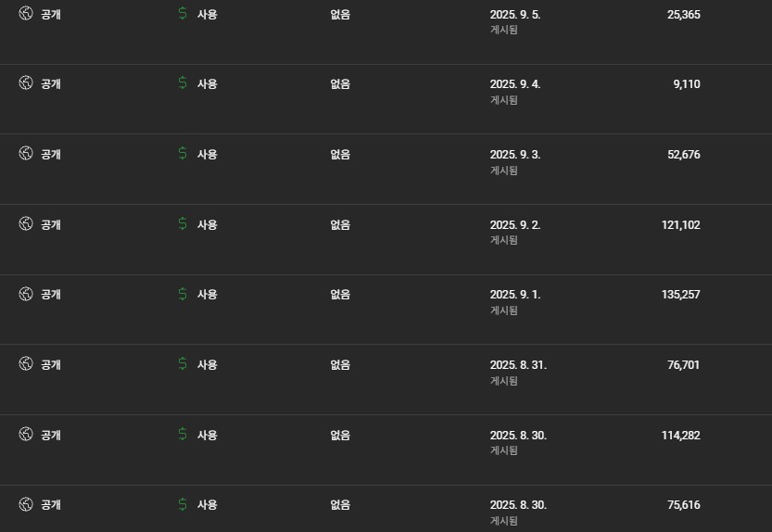The height and width of the screenshot is (532, 772).
Task: Click the 2025. 9. 3. publish date
Action: point(514,155)
